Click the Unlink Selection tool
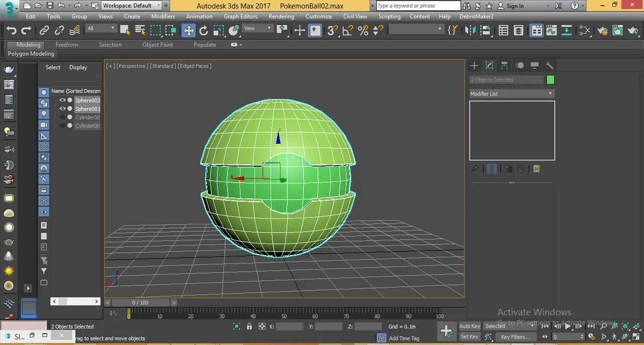The height and width of the screenshot is (345, 644). [x=59, y=31]
